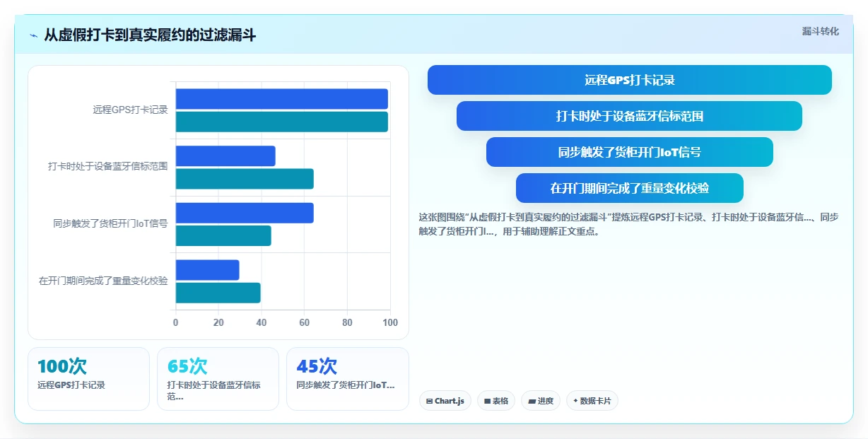
Task: Click the teal bar for 远程GPS打卡记录
Action: (x=282, y=122)
